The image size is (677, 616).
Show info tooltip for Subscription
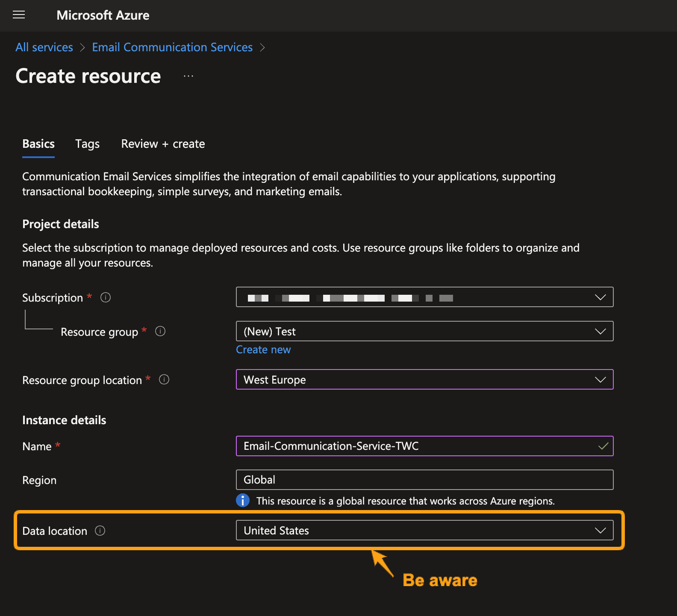(106, 297)
